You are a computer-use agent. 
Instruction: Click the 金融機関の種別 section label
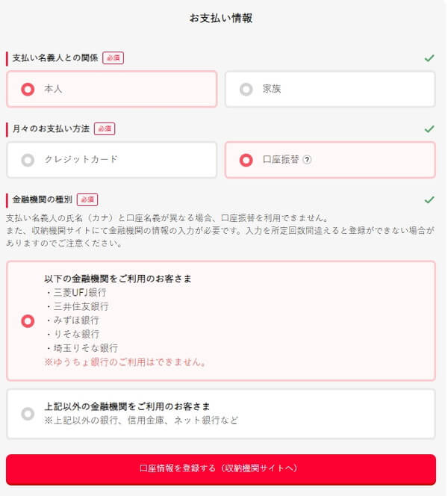coord(43,199)
